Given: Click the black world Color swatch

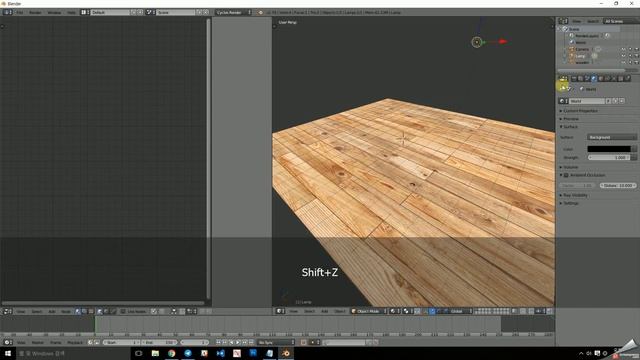Looking at the screenshot, I should click(609, 149).
